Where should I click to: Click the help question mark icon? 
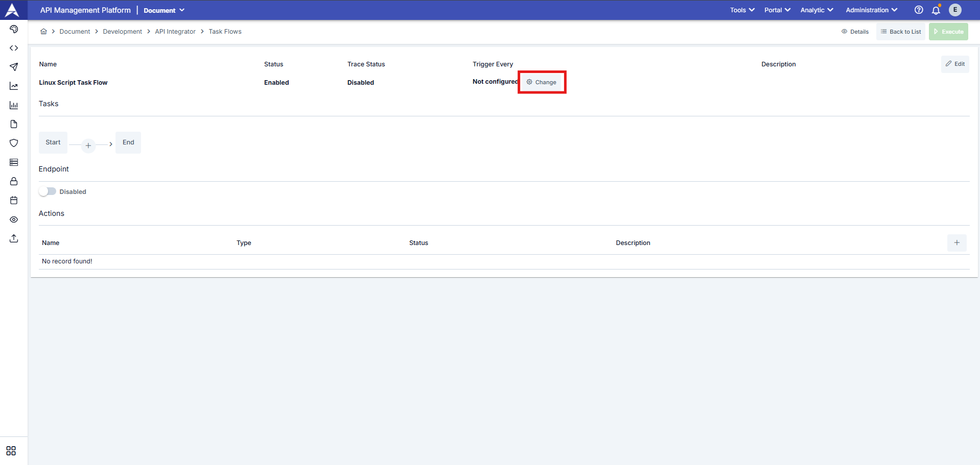(919, 10)
